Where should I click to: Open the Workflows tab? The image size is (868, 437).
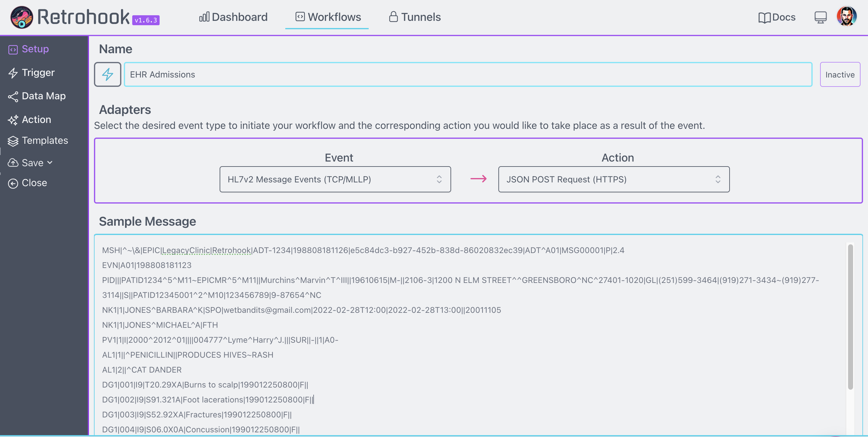(328, 17)
